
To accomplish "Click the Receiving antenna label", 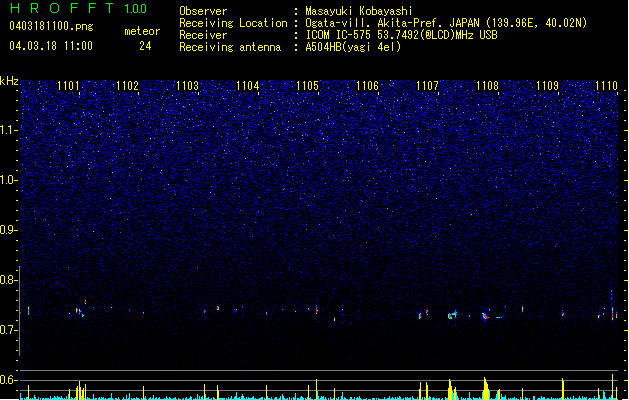I will [230, 47].
